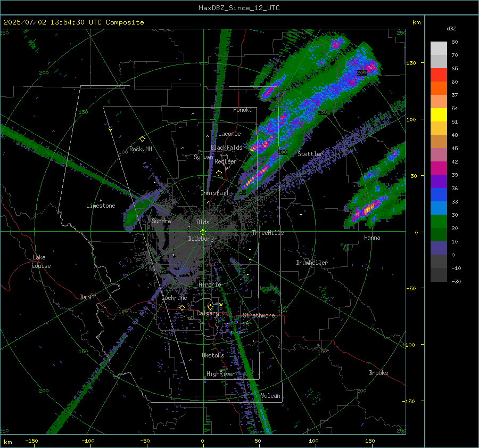
Task: Click the Strathmore city label
Action: click(x=259, y=315)
